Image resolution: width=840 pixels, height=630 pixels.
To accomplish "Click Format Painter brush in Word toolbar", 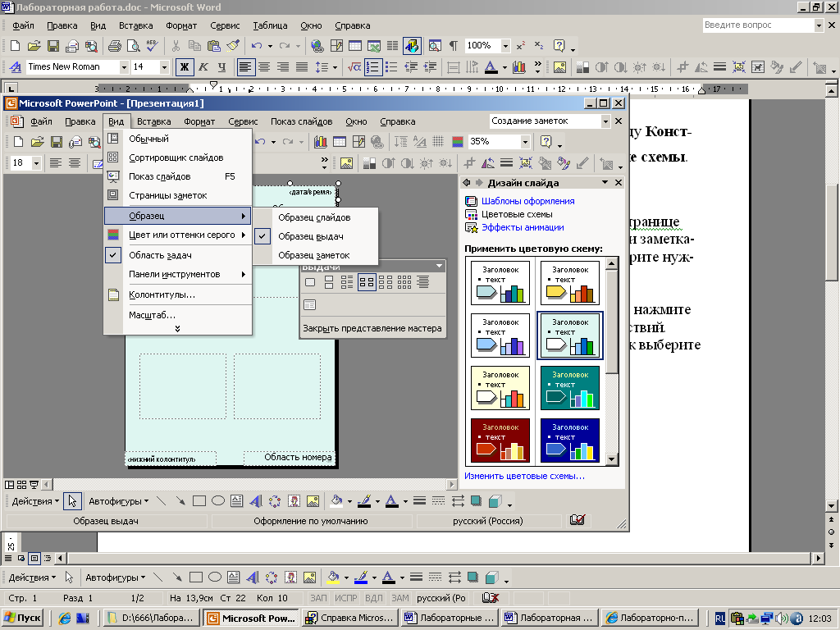I will point(232,46).
